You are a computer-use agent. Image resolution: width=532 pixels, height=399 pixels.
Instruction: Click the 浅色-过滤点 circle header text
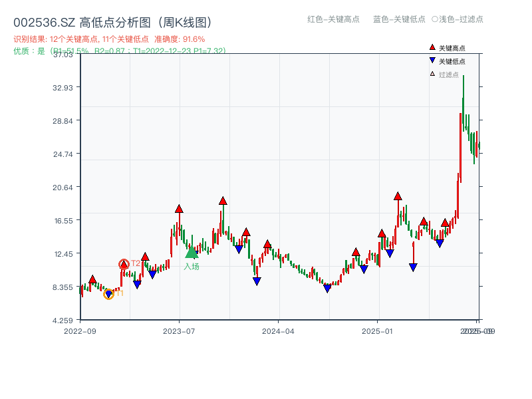[x=458, y=19]
